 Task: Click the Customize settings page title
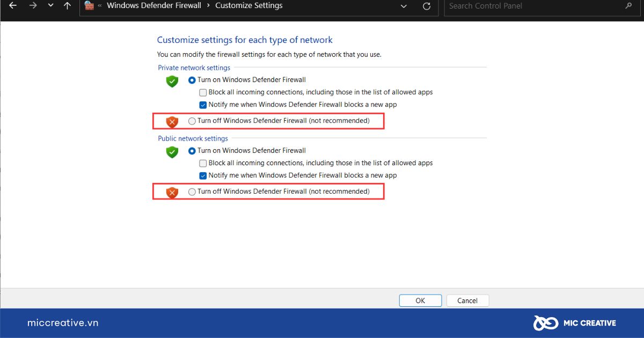click(x=245, y=40)
